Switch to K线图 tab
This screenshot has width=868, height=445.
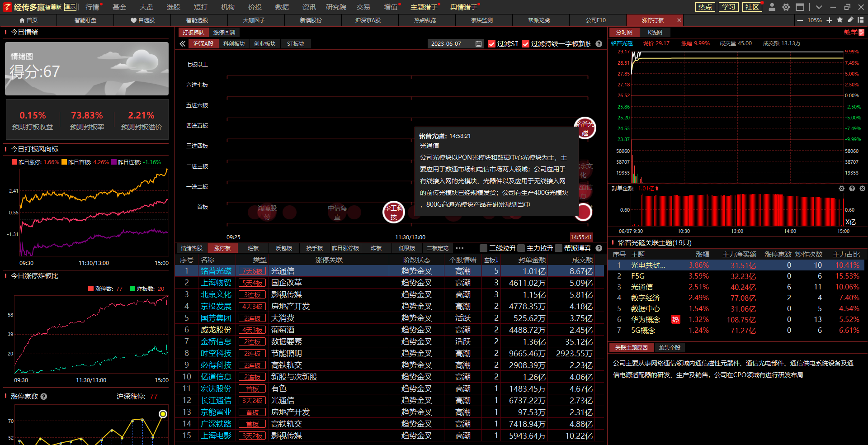pos(655,33)
